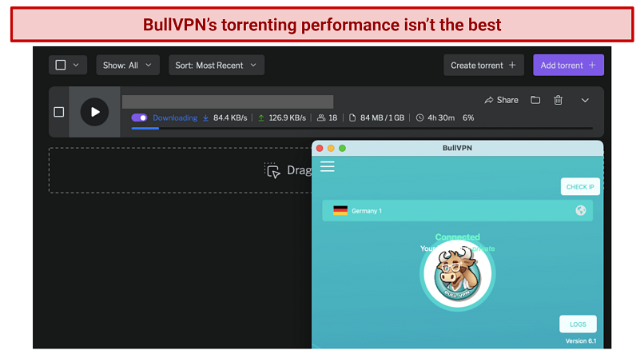This screenshot has width=644, height=362.
Task: Click the Downloading status label
Action: pyautogui.click(x=175, y=118)
